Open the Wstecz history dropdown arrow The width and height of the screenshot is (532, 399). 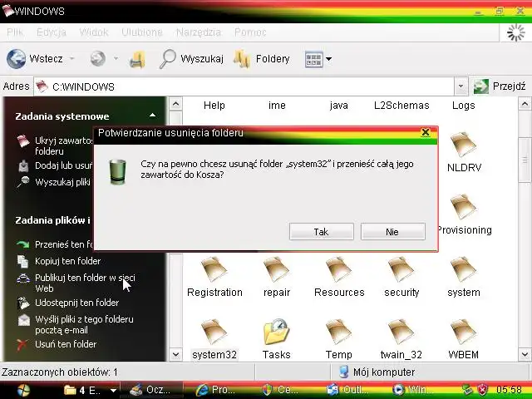pos(72,59)
